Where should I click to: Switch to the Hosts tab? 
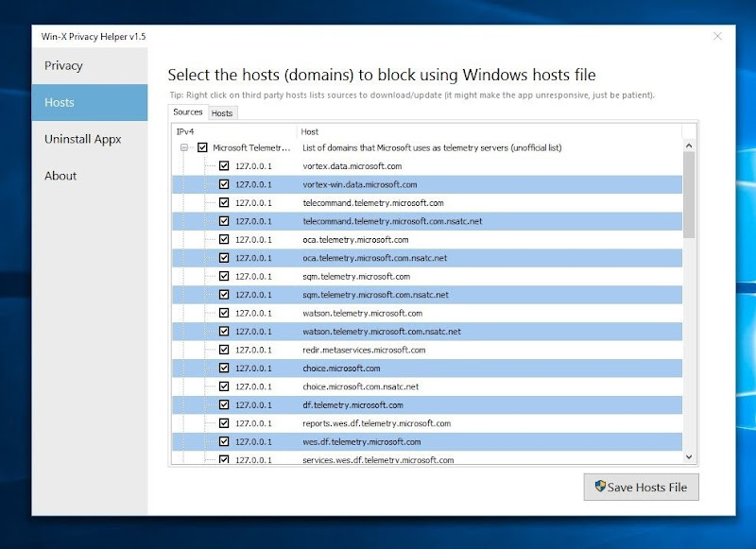pos(222,113)
